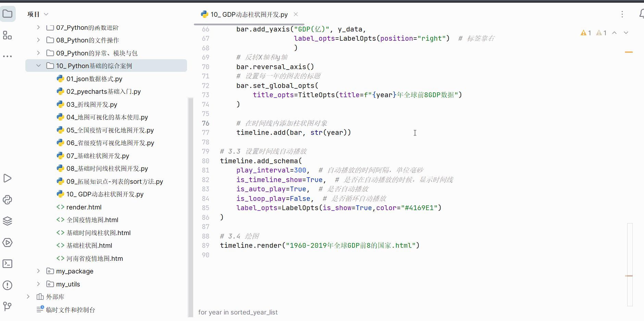Open the Git version control icon
Screen dimensions: 644x321
[x=8, y=306]
